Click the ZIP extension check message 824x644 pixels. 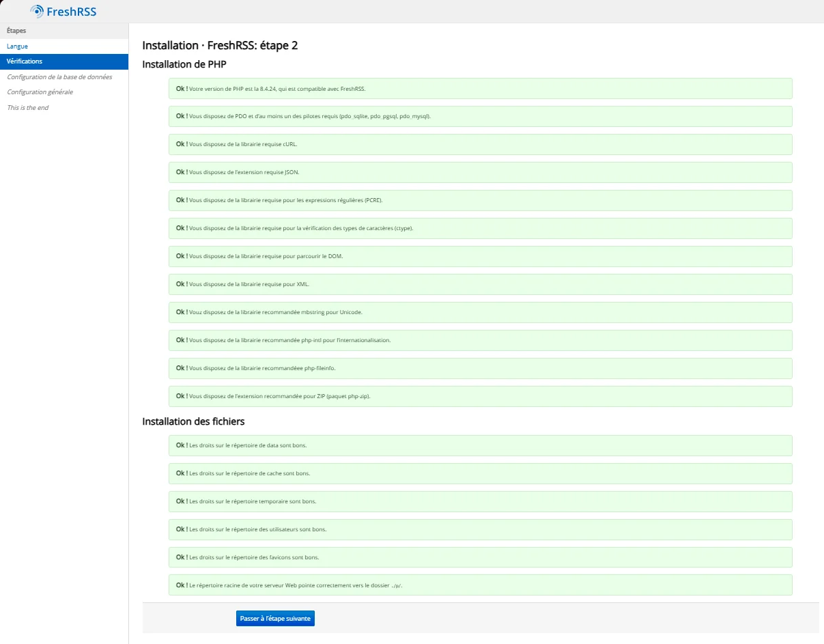click(480, 397)
